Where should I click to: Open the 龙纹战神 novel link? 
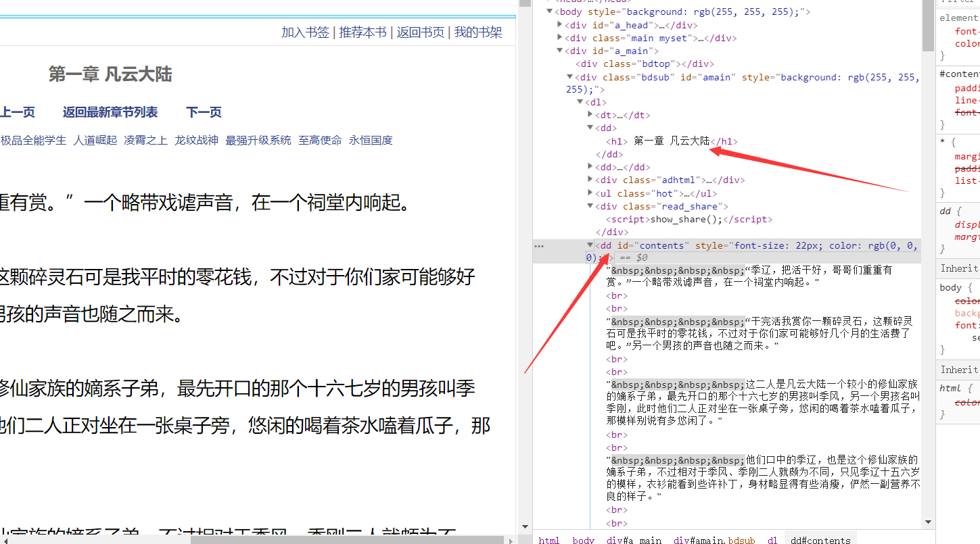coord(197,141)
